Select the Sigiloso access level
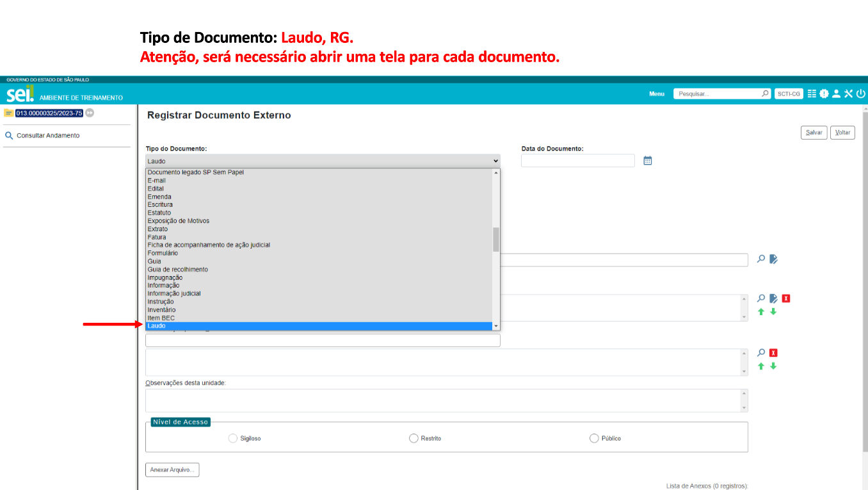 coord(233,438)
